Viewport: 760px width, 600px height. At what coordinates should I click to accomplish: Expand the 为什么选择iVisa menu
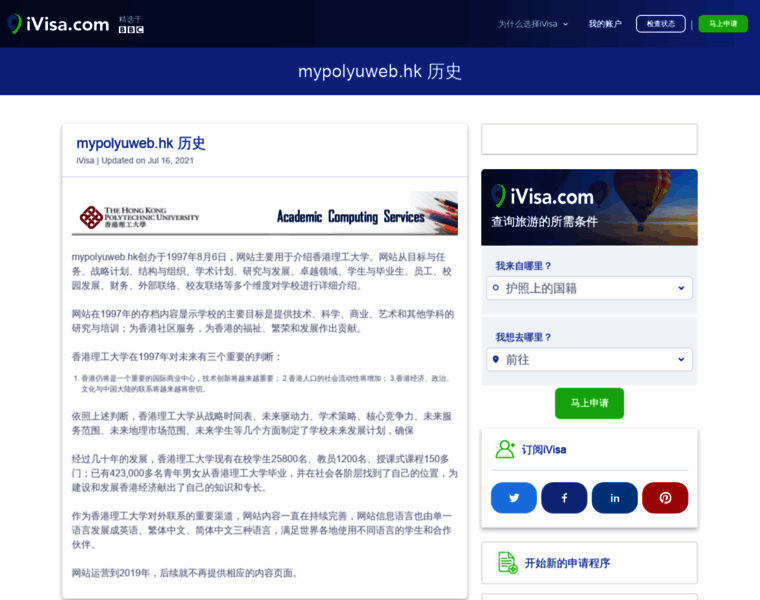coord(533,24)
